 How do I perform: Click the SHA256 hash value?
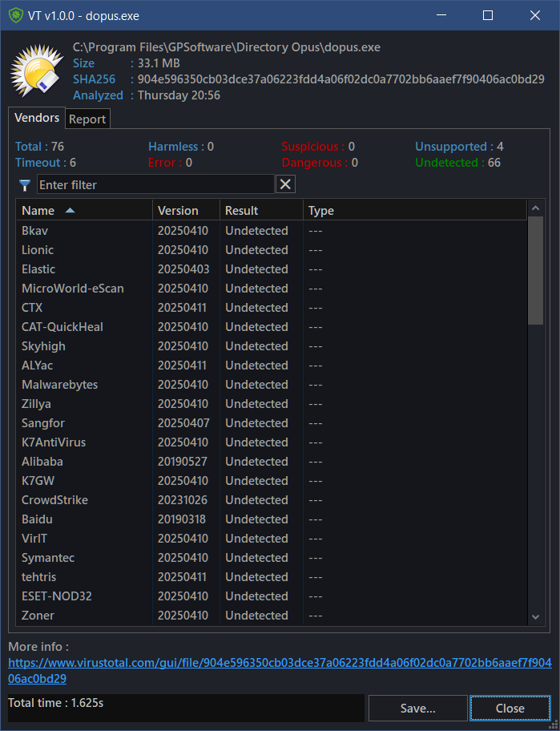click(x=341, y=79)
